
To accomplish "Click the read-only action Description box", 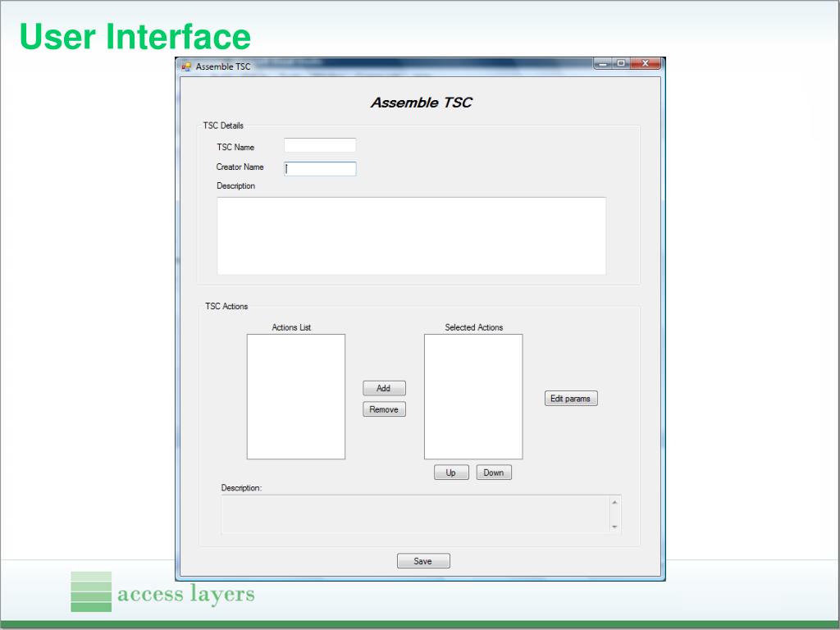I will [421, 514].
